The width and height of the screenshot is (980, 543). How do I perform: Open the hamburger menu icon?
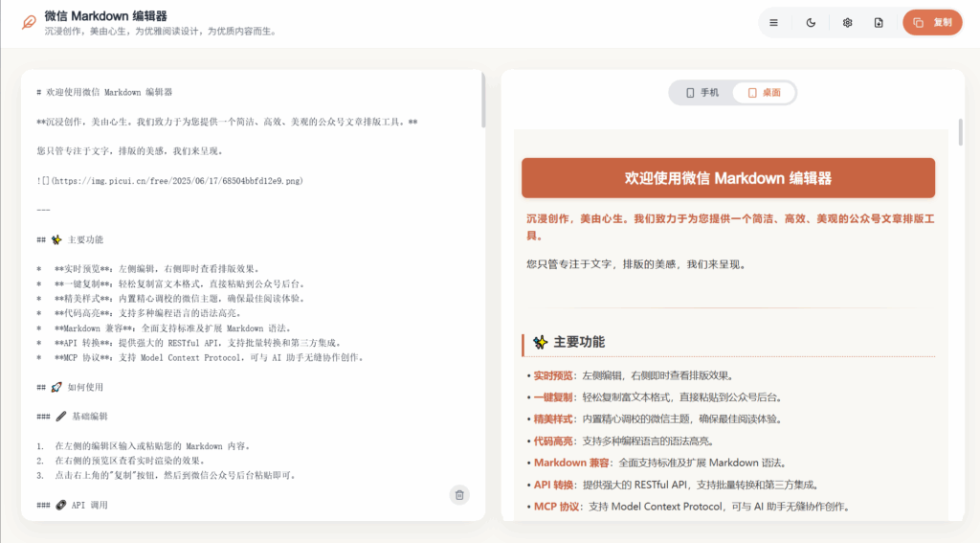click(x=773, y=23)
